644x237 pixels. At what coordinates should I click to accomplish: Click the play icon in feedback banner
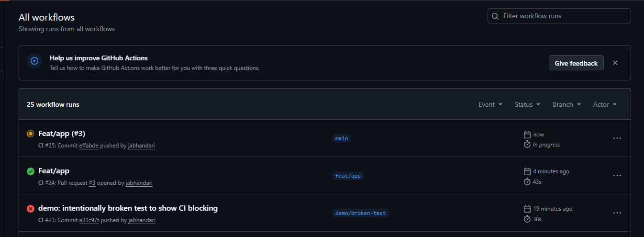[34, 61]
